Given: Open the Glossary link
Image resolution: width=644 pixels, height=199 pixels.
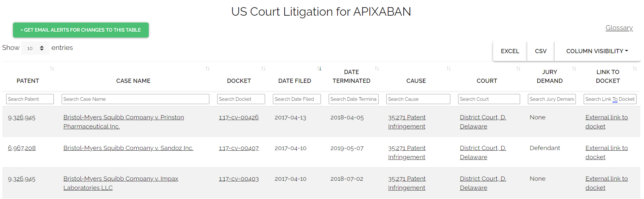Looking at the screenshot, I should (619, 28).
